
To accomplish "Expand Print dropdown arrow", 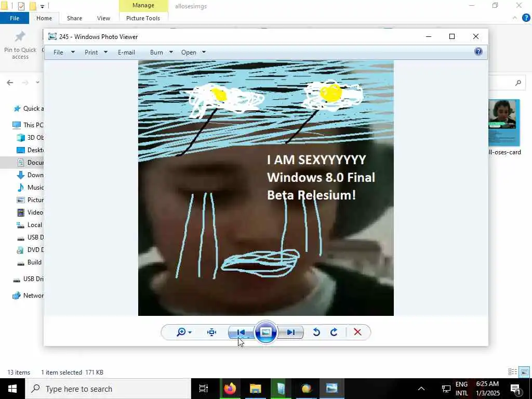I will 105,52.
